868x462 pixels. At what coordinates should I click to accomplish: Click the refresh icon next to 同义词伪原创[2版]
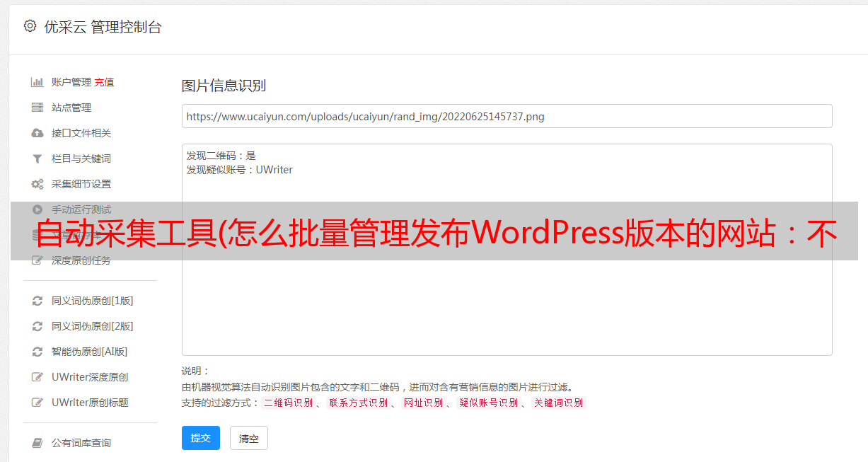(x=37, y=326)
